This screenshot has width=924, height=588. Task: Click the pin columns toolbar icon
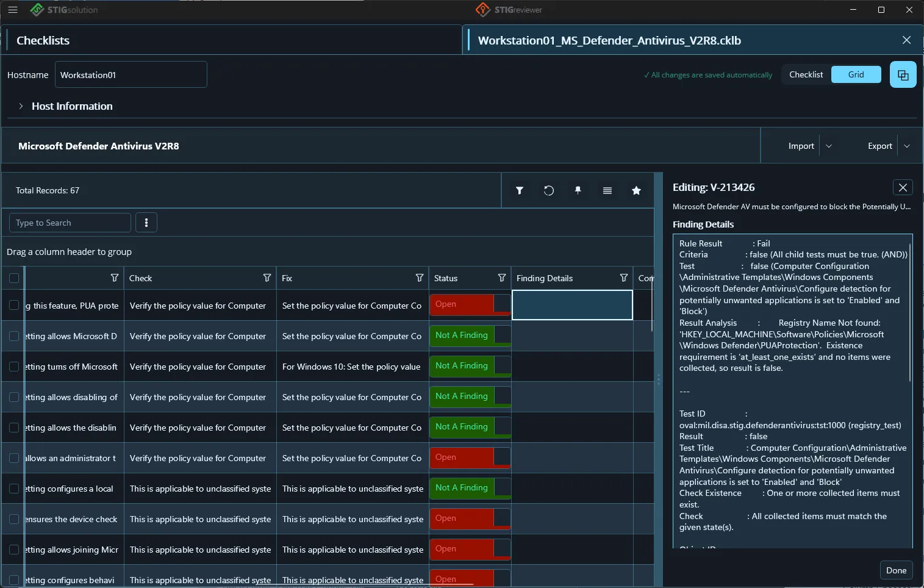578,190
